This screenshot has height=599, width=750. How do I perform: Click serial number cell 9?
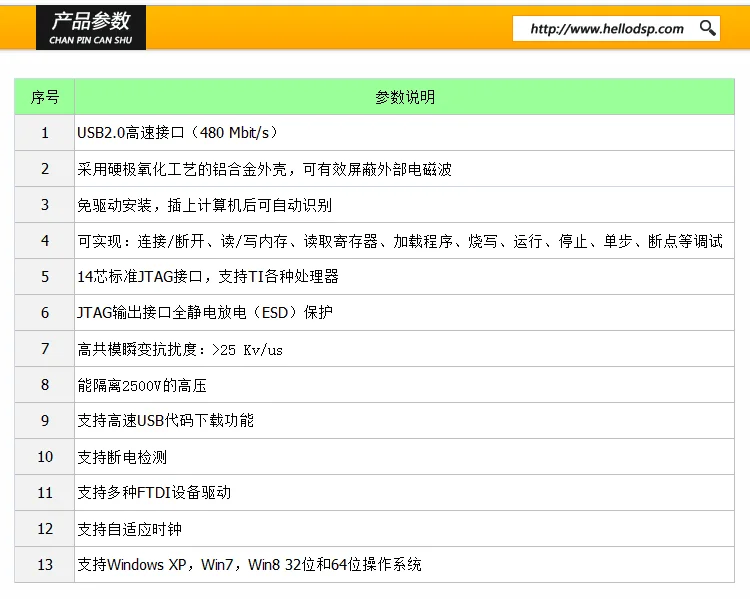44,421
